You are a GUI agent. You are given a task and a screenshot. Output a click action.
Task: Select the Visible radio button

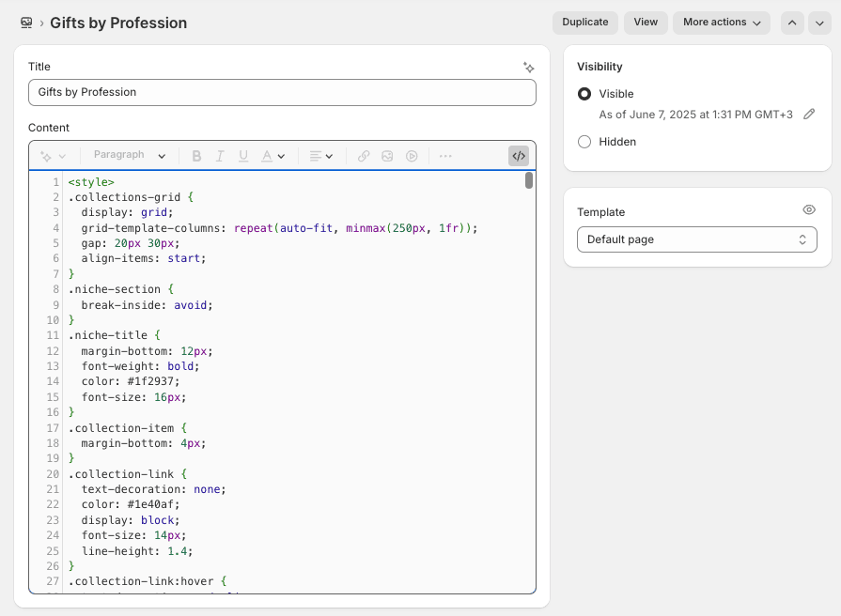click(x=584, y=93)
